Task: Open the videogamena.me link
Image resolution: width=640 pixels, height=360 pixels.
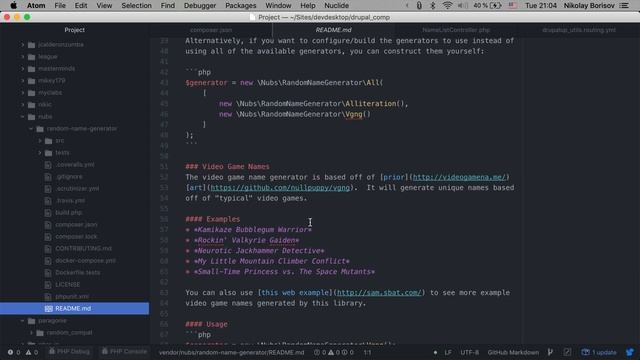Action: tap(459, 177)
